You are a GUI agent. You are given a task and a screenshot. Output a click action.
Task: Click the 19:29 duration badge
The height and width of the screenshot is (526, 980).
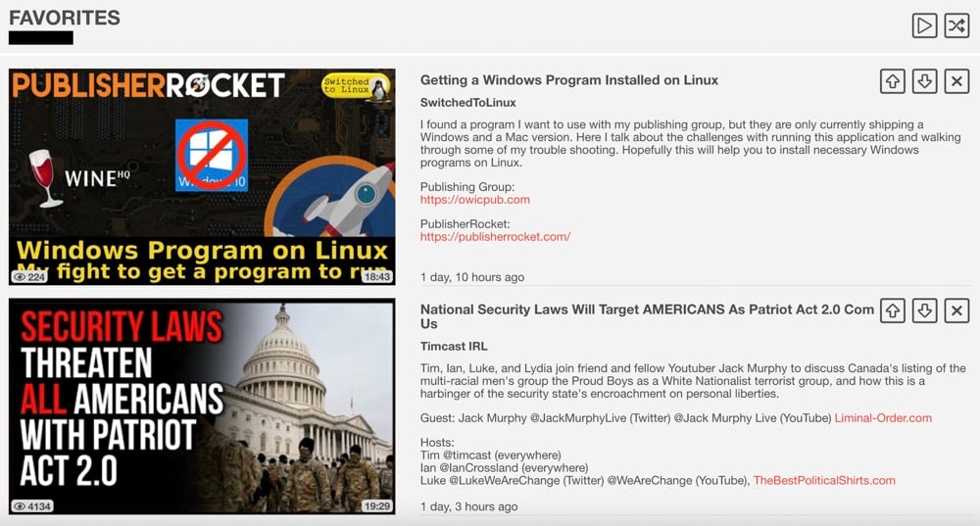click(377, 506)
